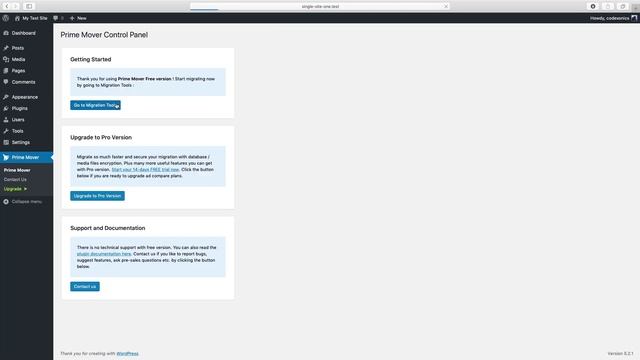Click the Media icon in sidebar
Viewport: 640px width, 360px height.
coord(6,60)
